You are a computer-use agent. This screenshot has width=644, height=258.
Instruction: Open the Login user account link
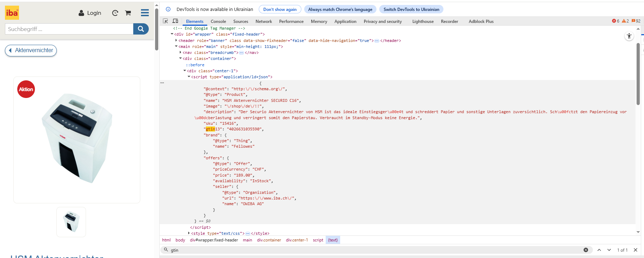point(90,13)
